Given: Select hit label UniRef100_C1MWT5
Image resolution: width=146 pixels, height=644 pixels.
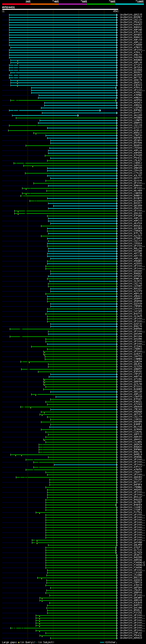Looking at the screenshot, I should (131, 120).
